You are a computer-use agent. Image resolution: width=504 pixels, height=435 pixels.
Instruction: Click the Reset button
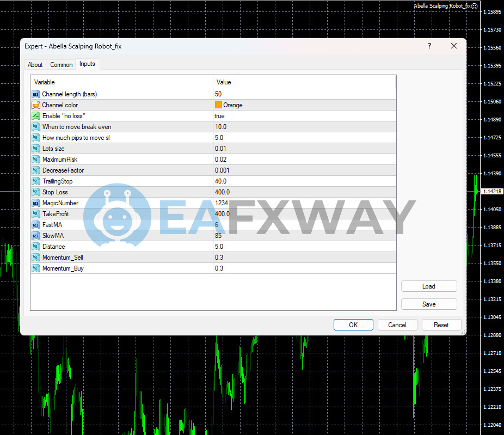pyautogui.click(x=441, y=324)
